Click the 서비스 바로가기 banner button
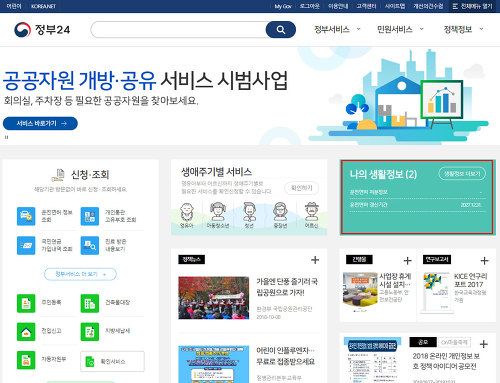 (x=40, y=123)
